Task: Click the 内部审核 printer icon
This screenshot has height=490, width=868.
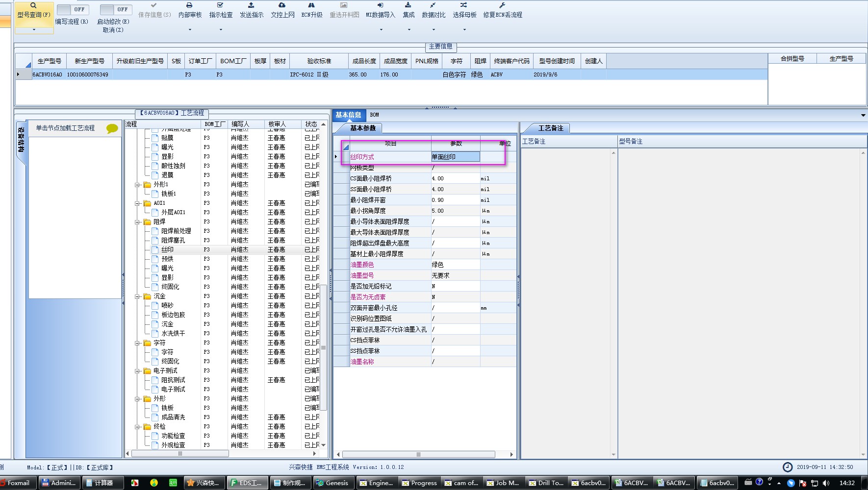Action: (x=189, y=5)
